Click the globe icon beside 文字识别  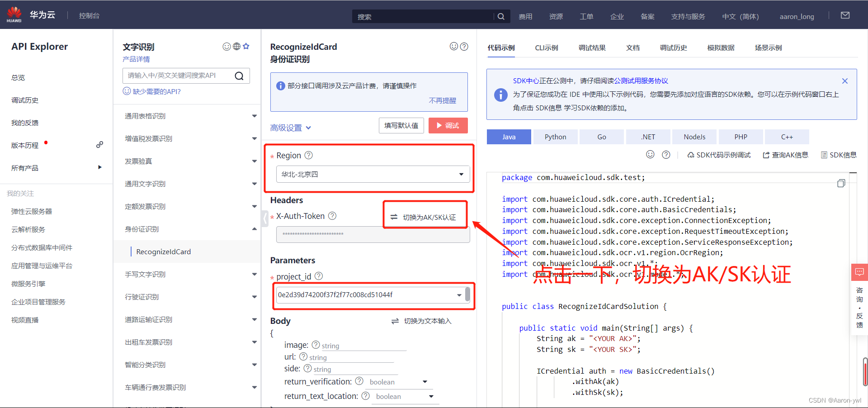tap(236, 47)
